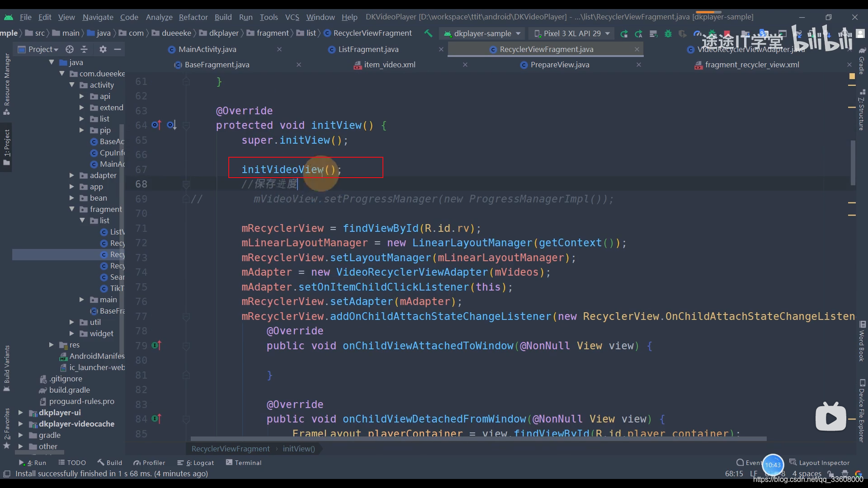Expand the widget folder
The height and width of the screenshot is (488, 868).
pyautogui.click(x=71, y=333)
